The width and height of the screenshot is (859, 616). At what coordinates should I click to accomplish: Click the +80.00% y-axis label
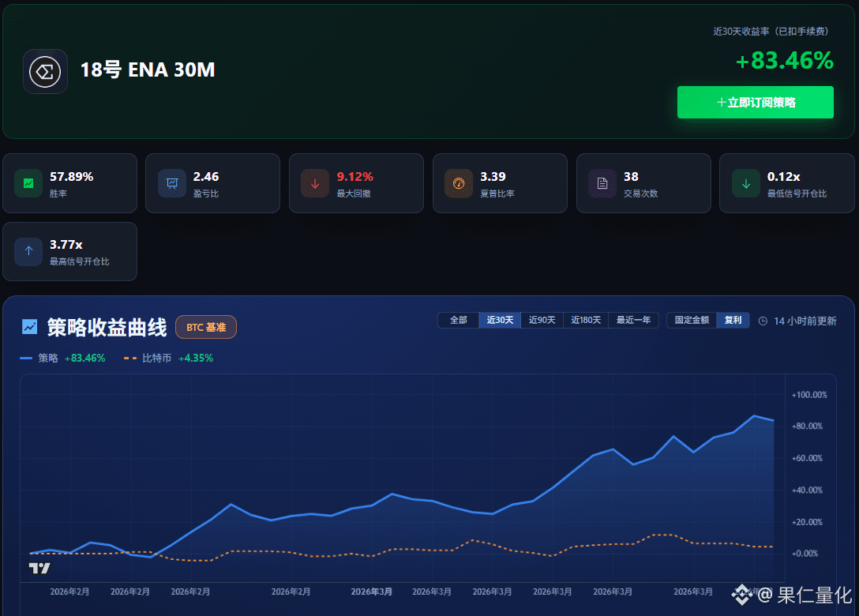click(x=807, y=426)
